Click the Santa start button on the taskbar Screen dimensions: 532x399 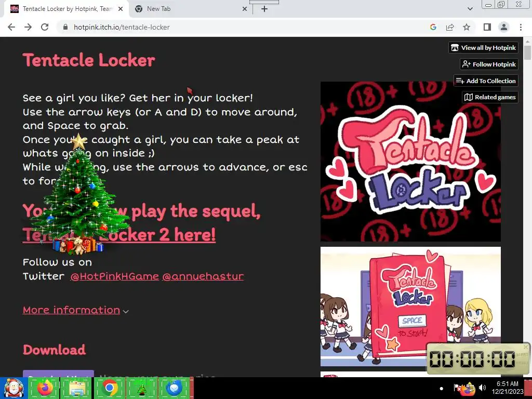coord(13,388)
